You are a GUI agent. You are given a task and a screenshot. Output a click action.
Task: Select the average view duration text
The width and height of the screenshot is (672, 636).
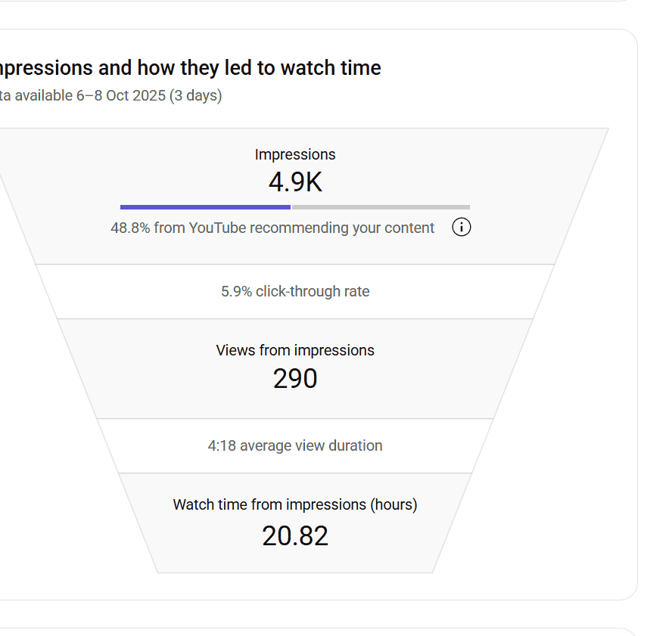point(311,445)
